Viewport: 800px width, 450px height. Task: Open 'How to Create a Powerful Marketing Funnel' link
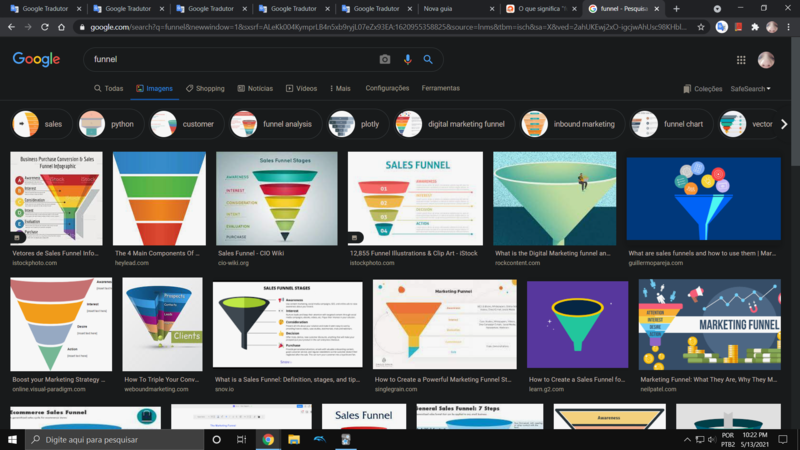(443, 380)
